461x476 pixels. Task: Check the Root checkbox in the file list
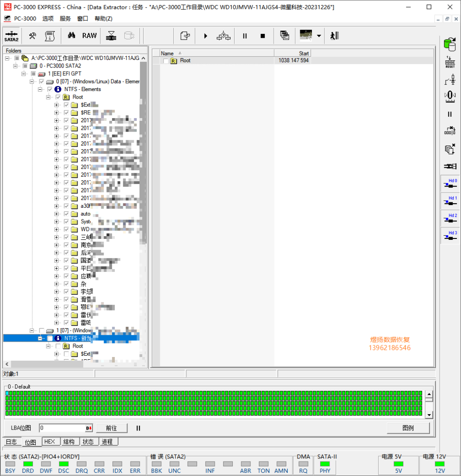165,61
